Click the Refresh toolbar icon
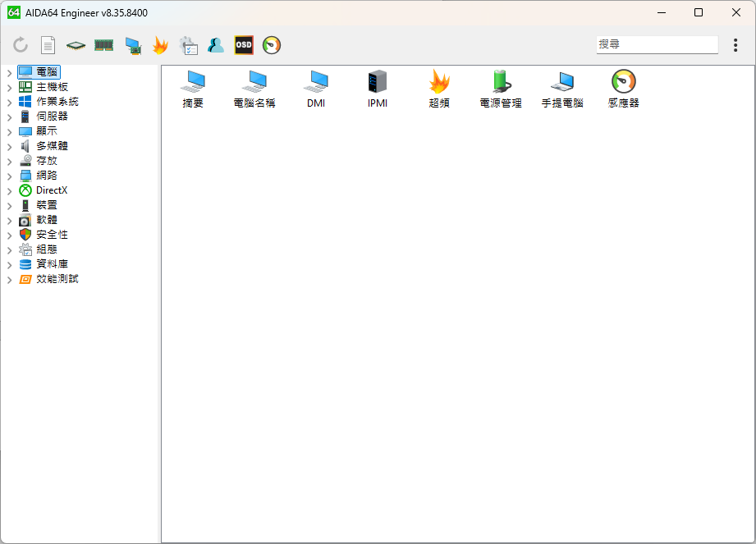Viewport: 756px width, 544px height. (x=21, y=45)
